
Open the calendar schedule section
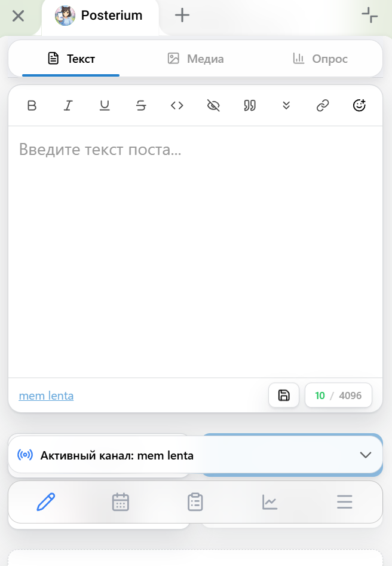121,502
